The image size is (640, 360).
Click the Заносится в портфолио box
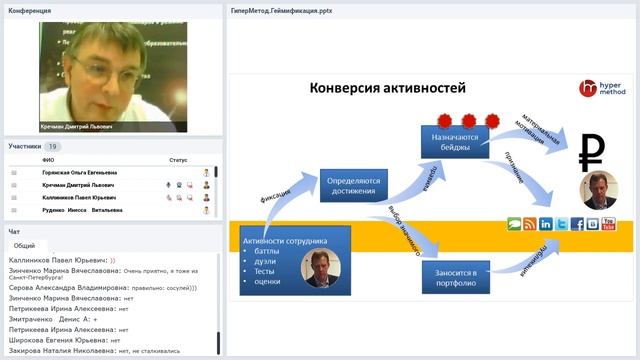click(456, 278)
